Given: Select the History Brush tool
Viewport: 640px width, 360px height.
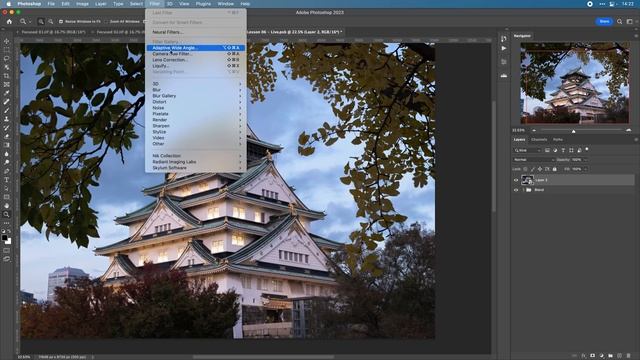Looking at the screenshot, I should tap(7, 128).
